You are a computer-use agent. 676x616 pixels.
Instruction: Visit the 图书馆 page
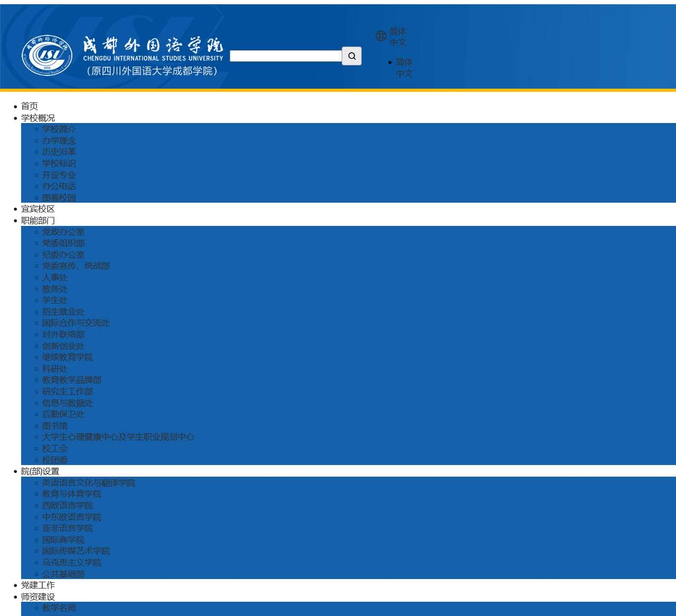click(x=55, y=426)
